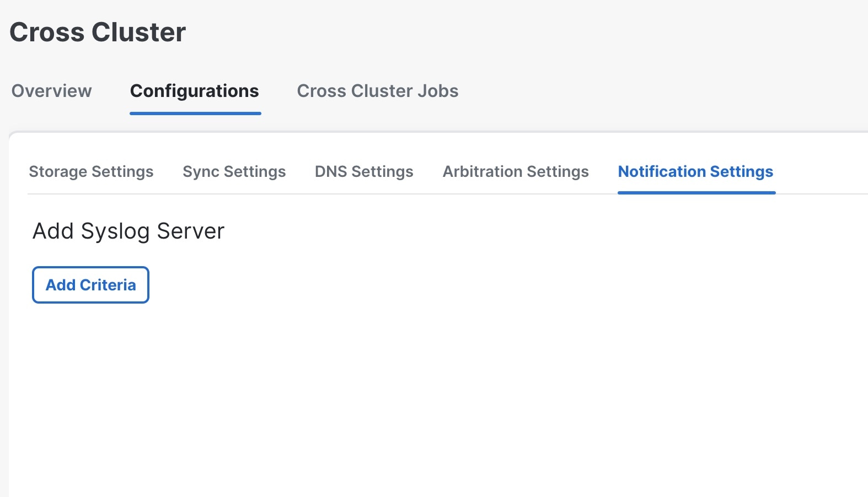Open the Overview tab

[x=51, y=91]
